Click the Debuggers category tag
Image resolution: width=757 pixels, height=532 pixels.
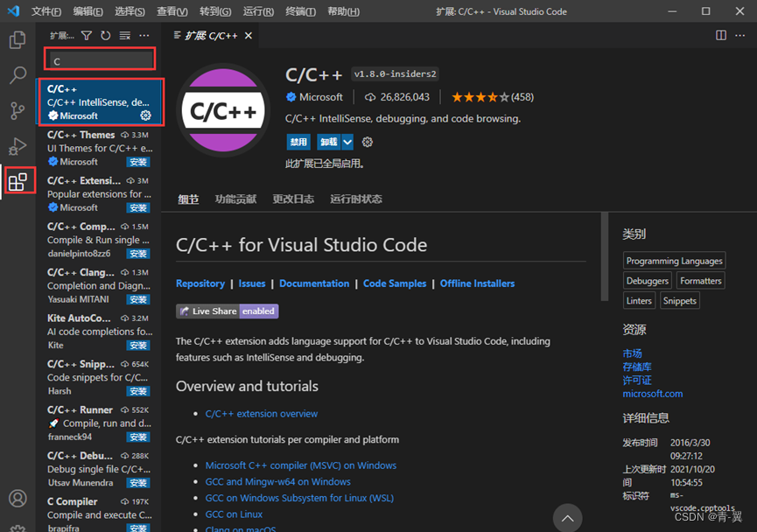647,281
